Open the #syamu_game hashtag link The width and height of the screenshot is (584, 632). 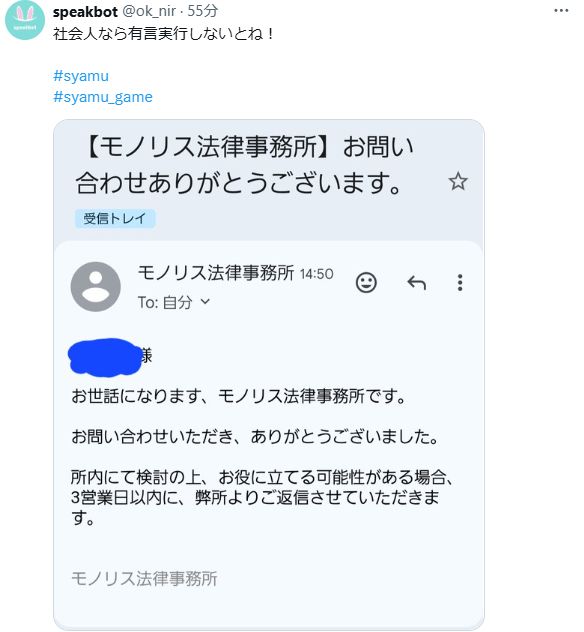click(x=103, y=97)
